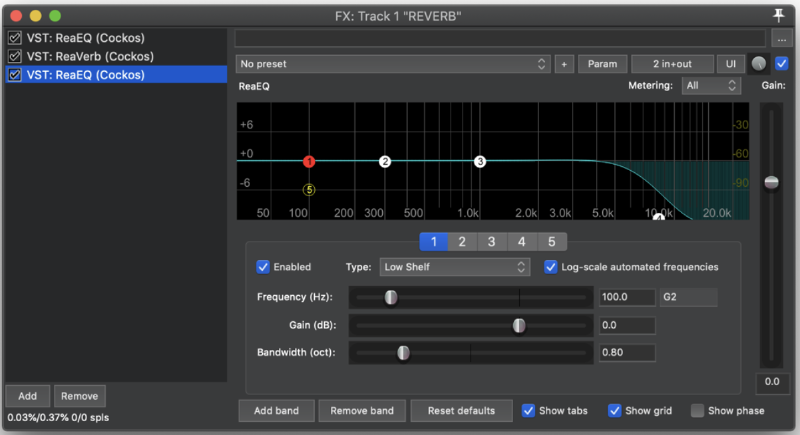Click the plus preset button
The width and height of the screenshot is (800, 435).
tap(564, 64)
